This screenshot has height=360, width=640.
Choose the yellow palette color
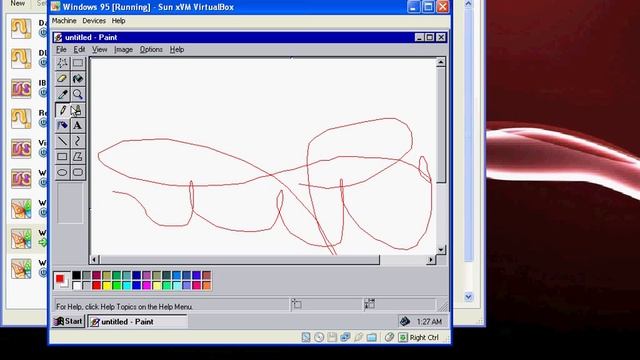coord(107,285)
